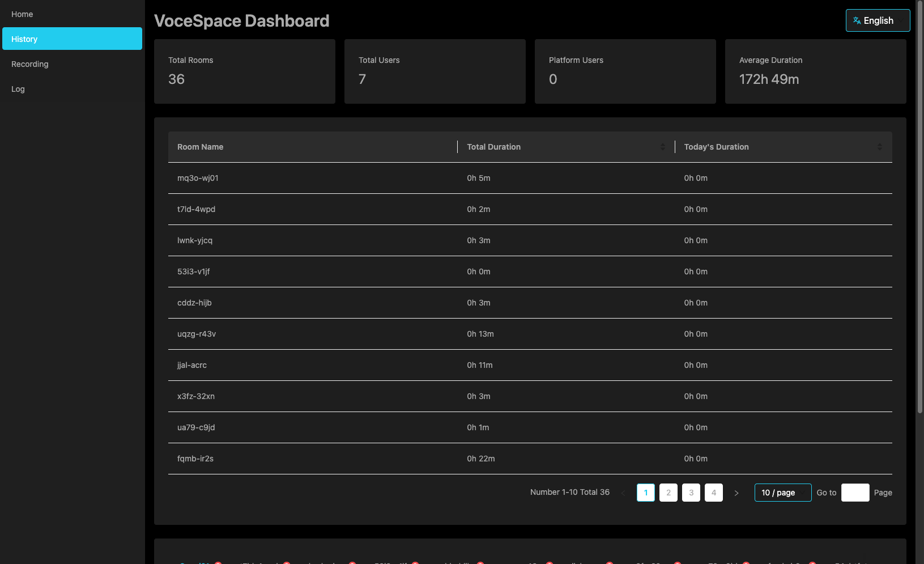Screen dimensions: 924x564
Task: Click the previous page left chevron
Action: click(623, 493)
